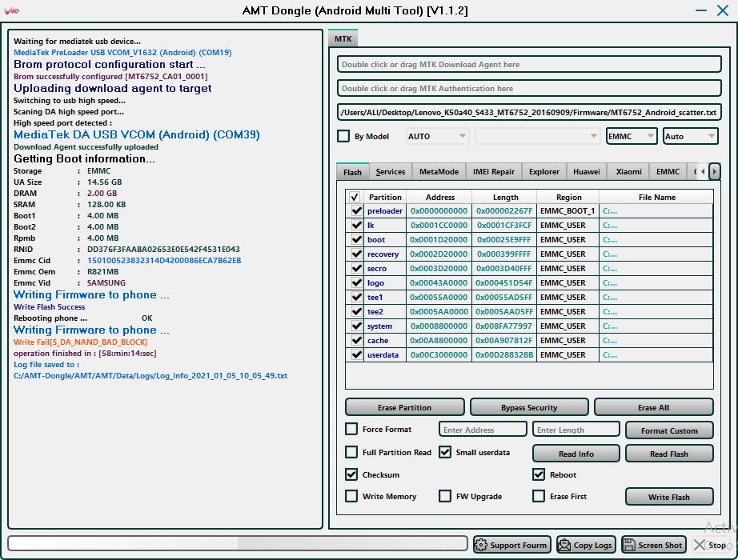Image resolution: width=738 pixels, height=560 pixels.
Task: Click the Format Custom button
Action: point(669,430)
